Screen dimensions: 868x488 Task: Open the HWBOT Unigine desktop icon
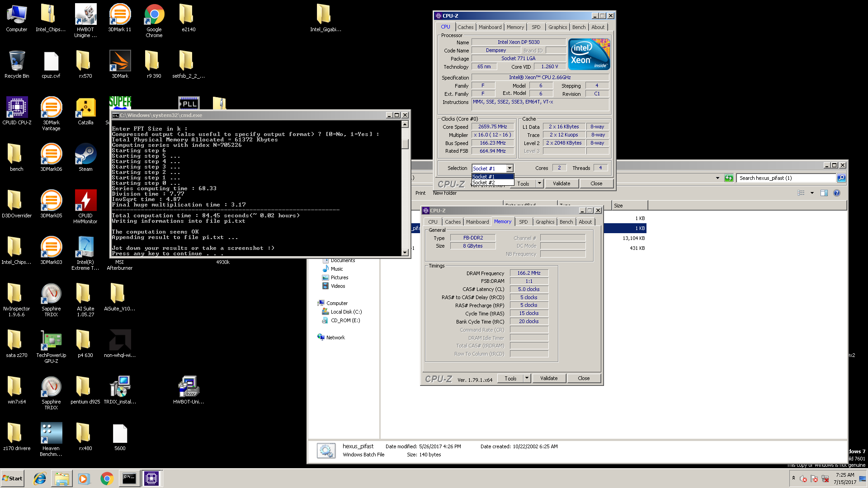tap(85, 20)
